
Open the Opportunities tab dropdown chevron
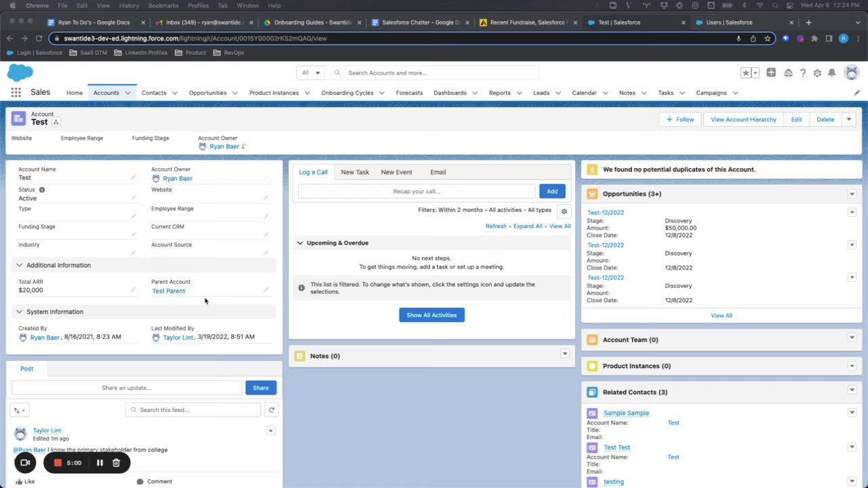point(235,93)
